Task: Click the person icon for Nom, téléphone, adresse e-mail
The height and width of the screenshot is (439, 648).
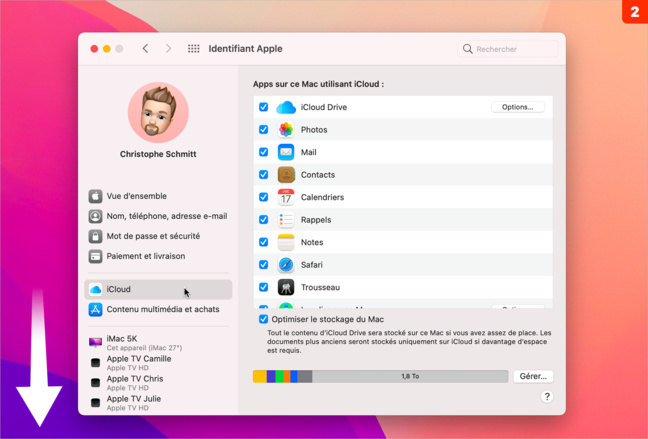Action: pyautogui.click(x=95, y=216)
